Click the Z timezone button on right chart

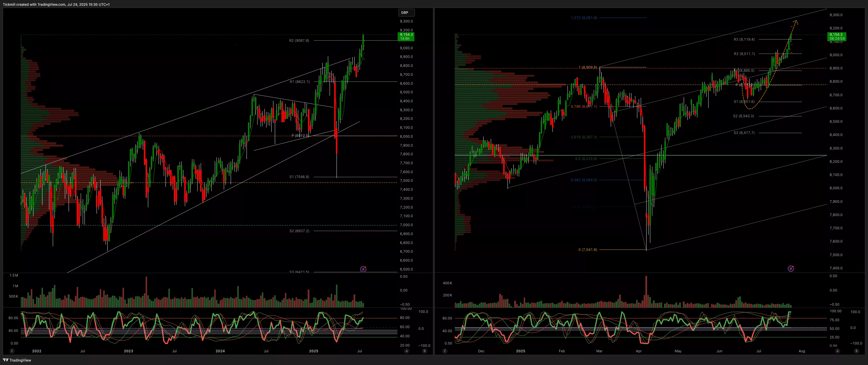coord(445,351)
